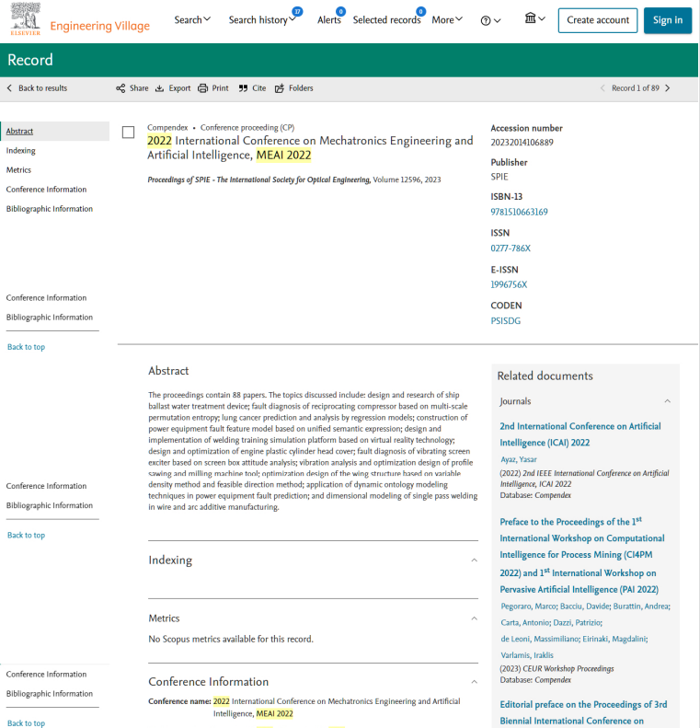Screen dimensions: 700x728
Task: Click the Elsevier Engineering Village logo
Action: click(76, 21)
